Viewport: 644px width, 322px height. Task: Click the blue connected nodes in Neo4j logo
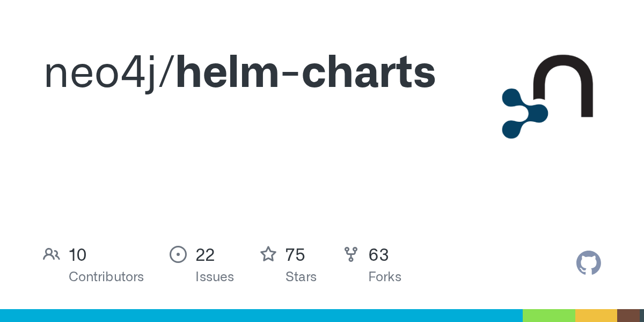pos(524,113)
